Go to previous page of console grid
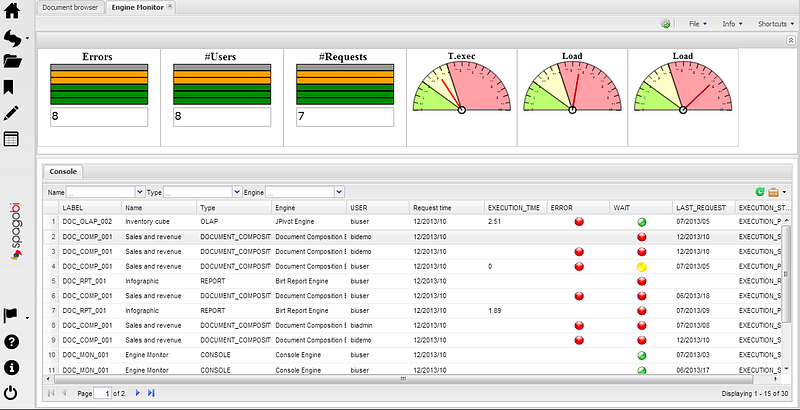Viewport: 800px width, 410px height. coord(64,393)
